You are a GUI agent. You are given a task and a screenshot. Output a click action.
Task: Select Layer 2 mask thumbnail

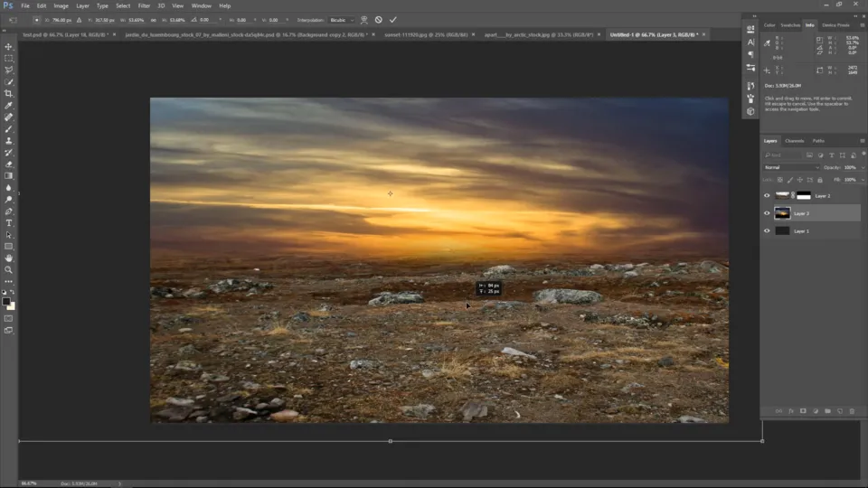804,195
